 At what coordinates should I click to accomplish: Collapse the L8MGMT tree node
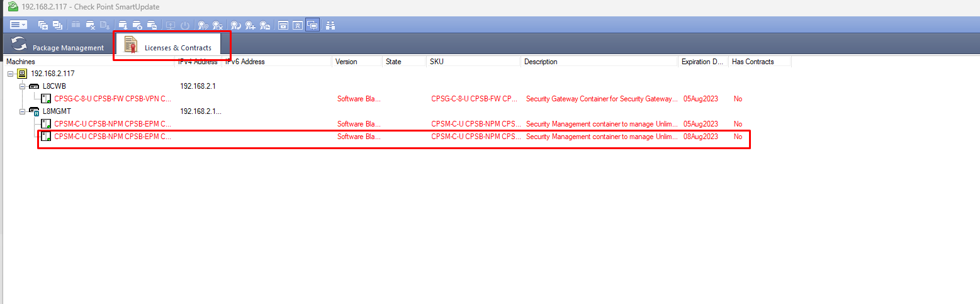pos(23,111)
